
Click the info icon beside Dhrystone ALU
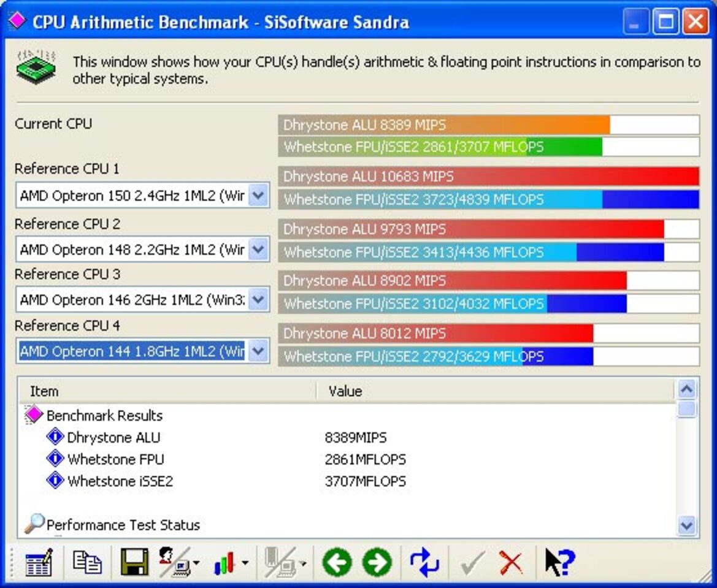point(55,437)
